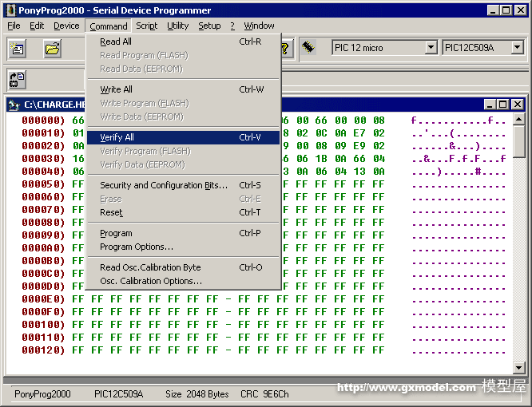Click the help question mark toolbar icon

pos(284,49)
